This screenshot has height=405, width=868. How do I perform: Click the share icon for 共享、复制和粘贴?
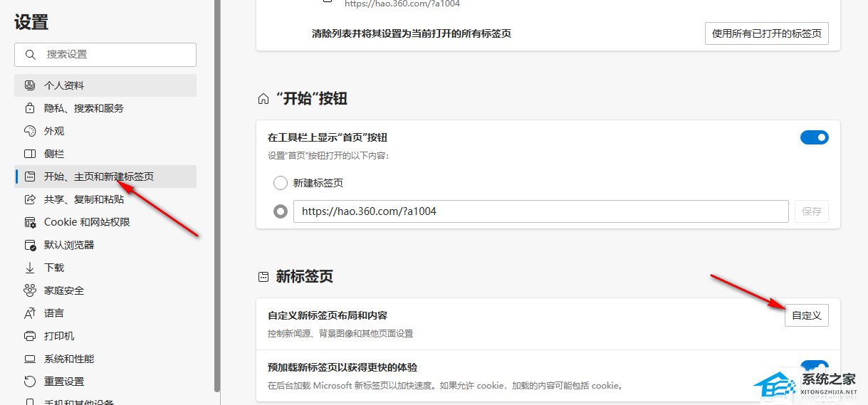(30, 199)
